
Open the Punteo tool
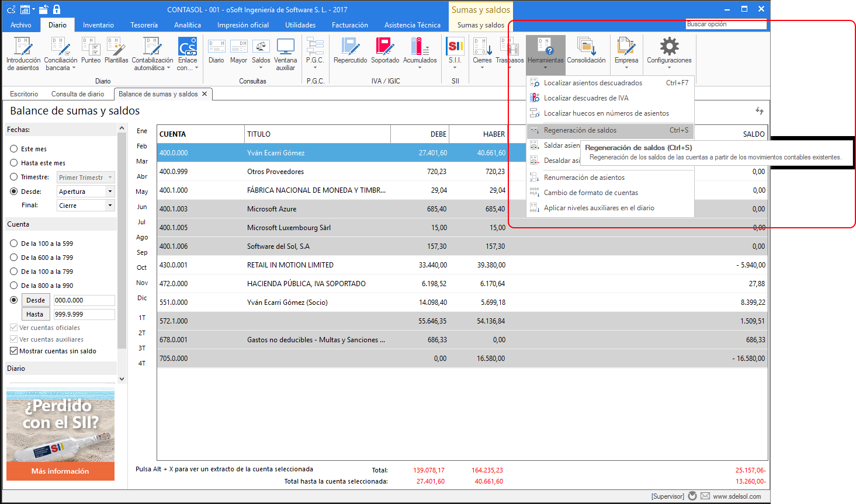tap(91, 51)
